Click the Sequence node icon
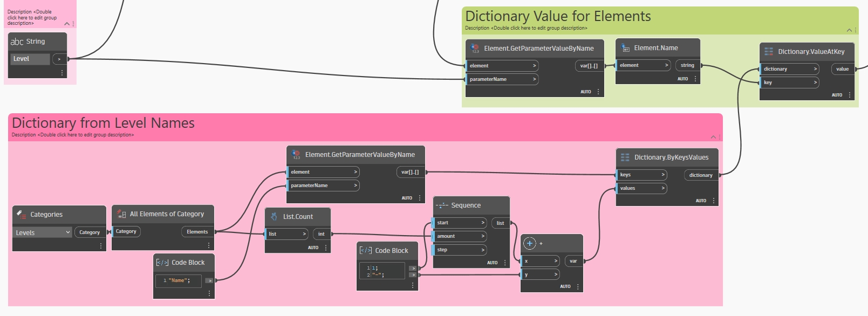 (442, 205)
